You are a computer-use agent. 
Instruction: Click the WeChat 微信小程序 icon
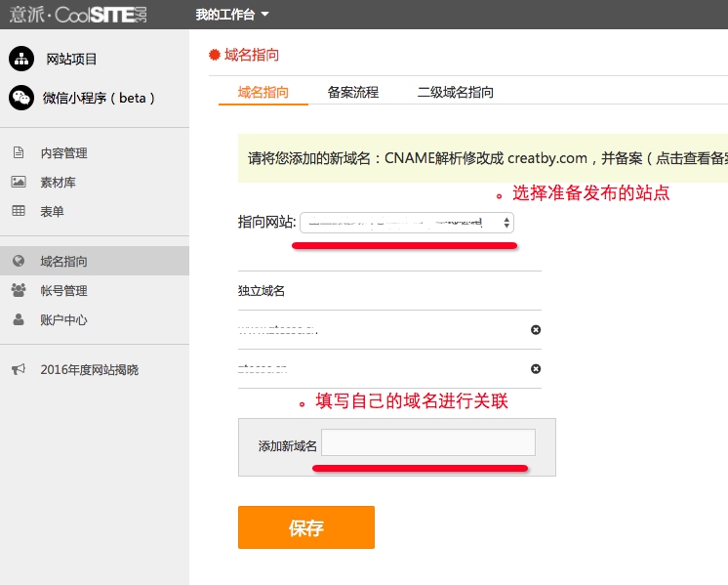tap(21, 98)
